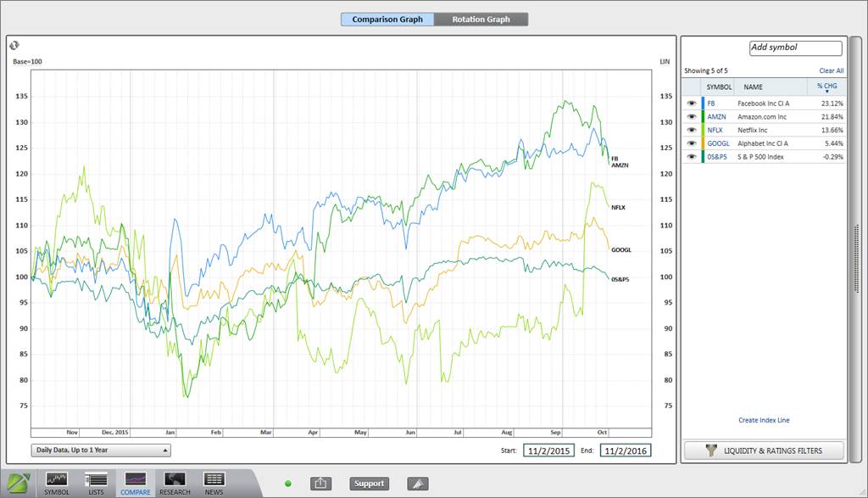Click the 21.84% change value
Image resolution: width=868 pixels, height=498 pixels.
pos(832,117)
